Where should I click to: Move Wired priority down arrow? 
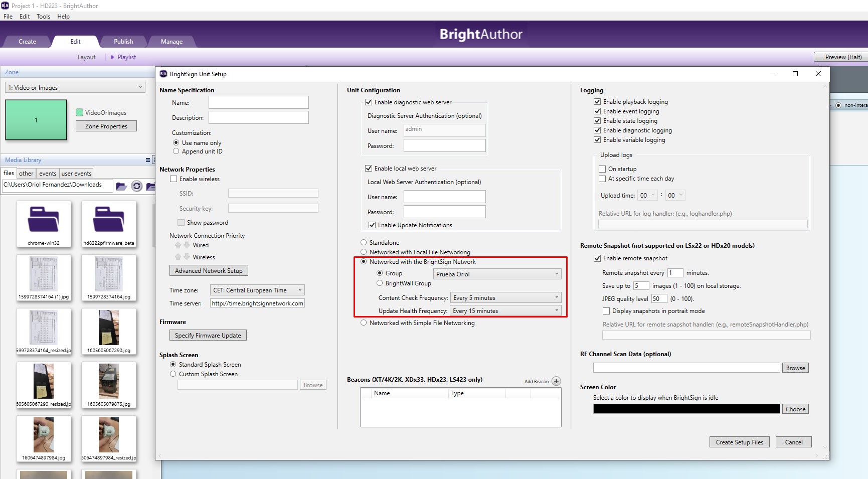pyautogui.click(x=187, y=245)
